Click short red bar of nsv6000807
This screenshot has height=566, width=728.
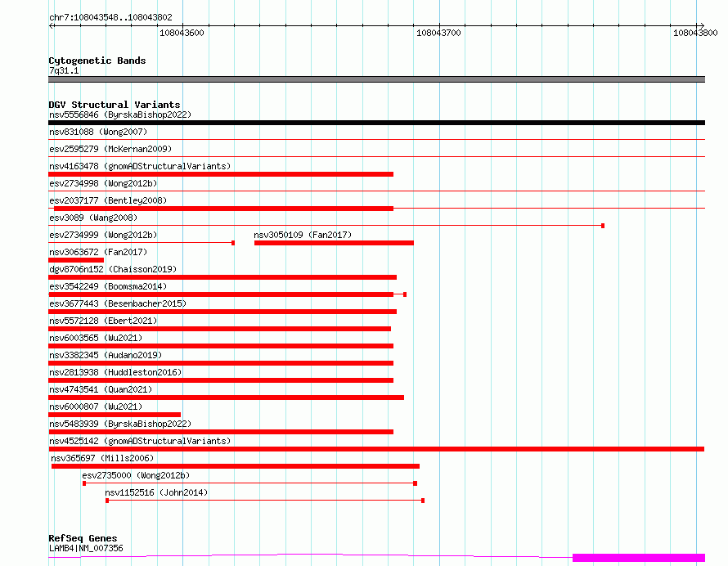115,415
